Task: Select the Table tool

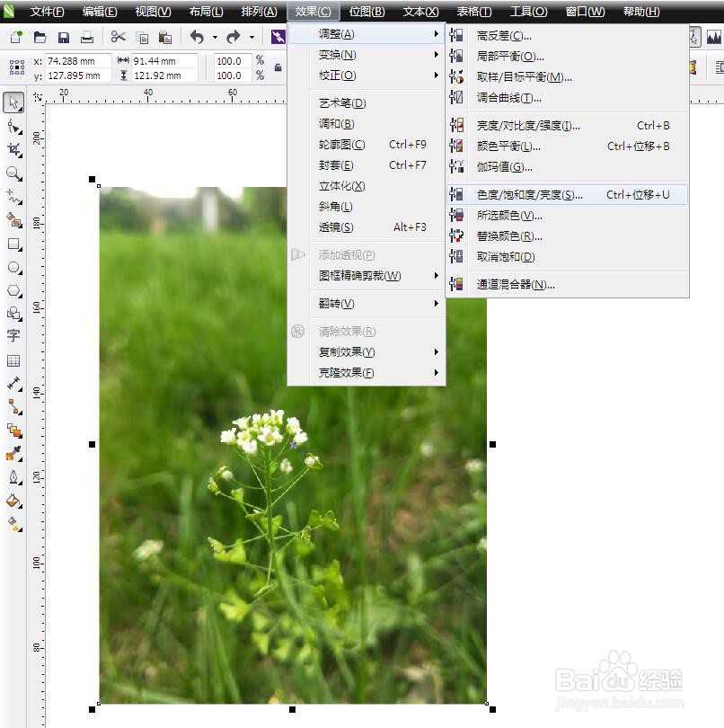Action: pos(13,360)
